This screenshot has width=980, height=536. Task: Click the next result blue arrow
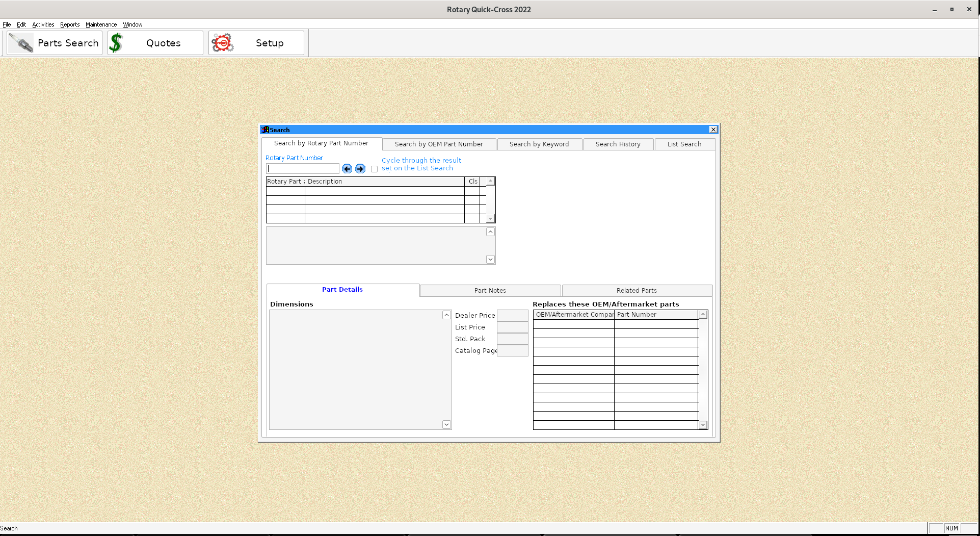[360, 168]
